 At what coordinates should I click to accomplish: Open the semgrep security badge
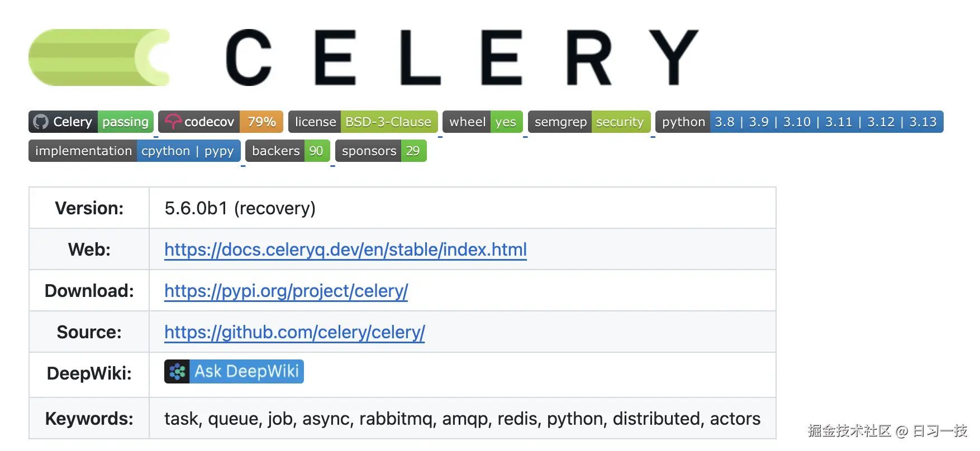589,122
